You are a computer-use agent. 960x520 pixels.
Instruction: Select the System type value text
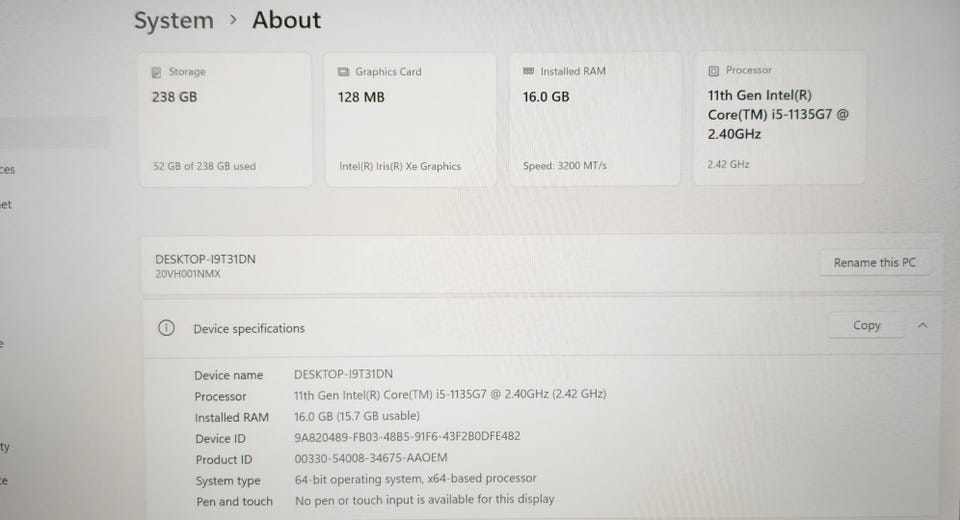(x=415, y=478)
